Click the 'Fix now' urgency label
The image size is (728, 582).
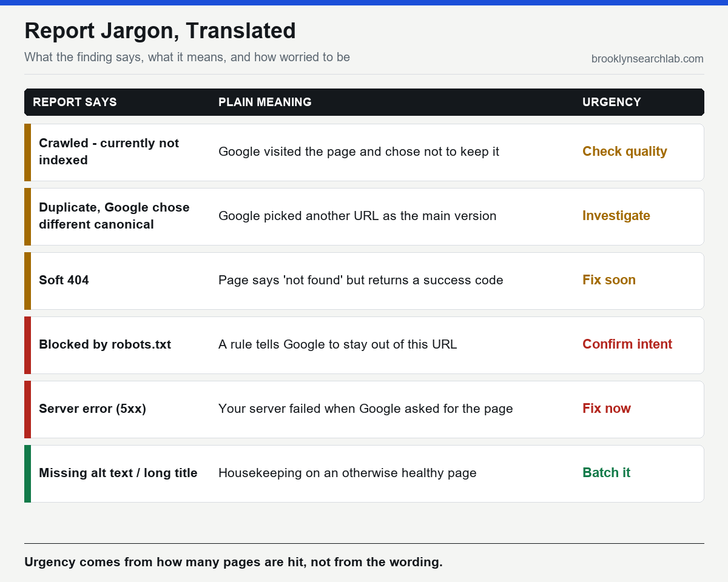pyautogui.click(x=607, y=409)
